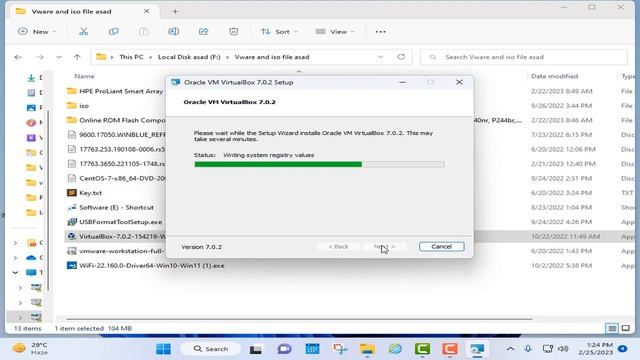Refresh the current folder view

(401, 57)
